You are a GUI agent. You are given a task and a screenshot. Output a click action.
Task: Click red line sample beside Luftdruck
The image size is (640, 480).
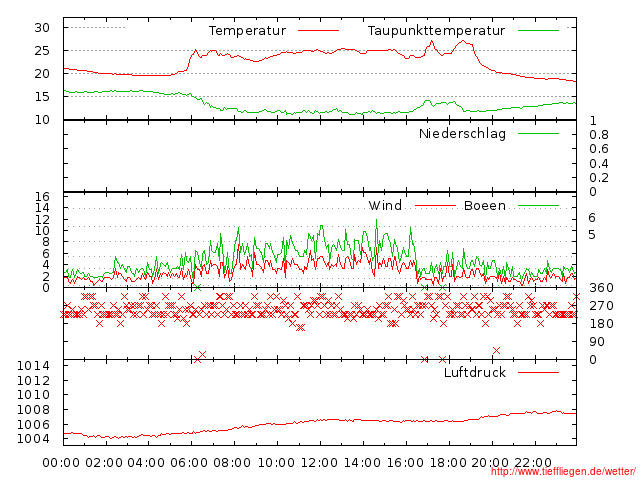(538, 372)
